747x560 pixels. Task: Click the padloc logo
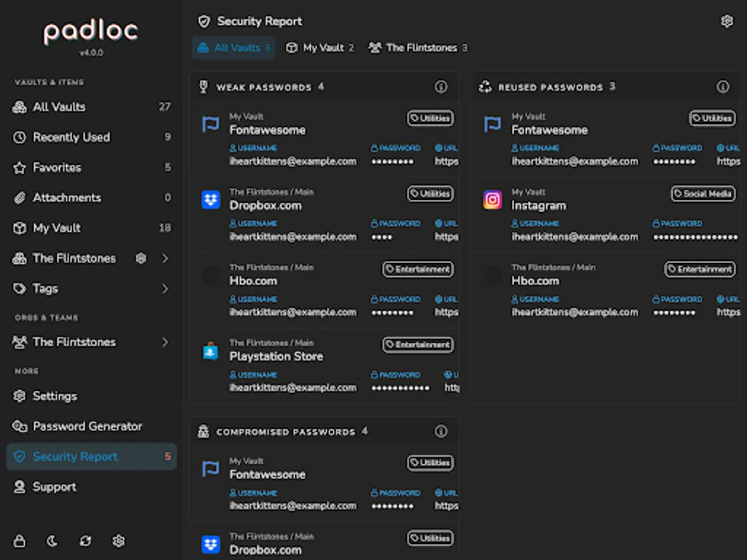pyautogui.click(x=91, y=32)
